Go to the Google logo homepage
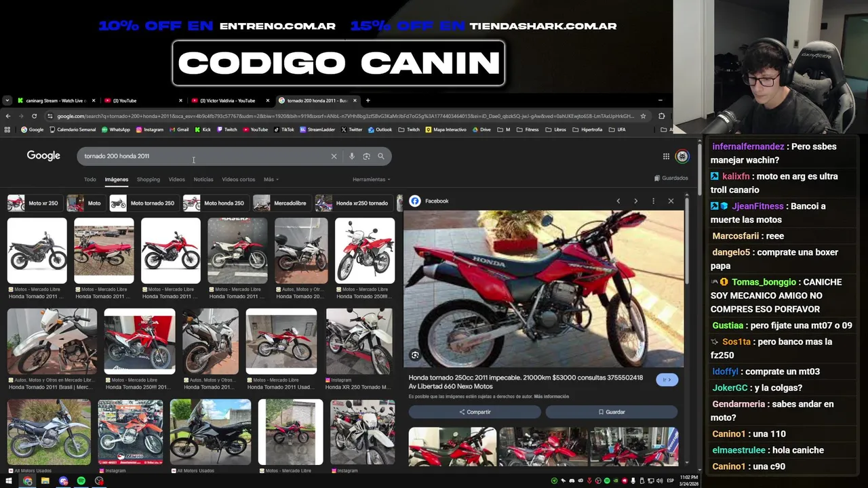This screenshot has width=868, height=488. pos(43,156)
